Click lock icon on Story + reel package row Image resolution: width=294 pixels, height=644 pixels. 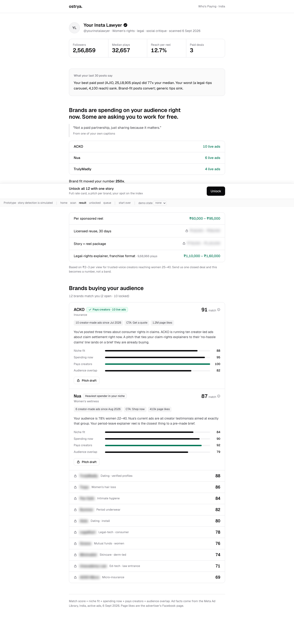click(184, 243)
